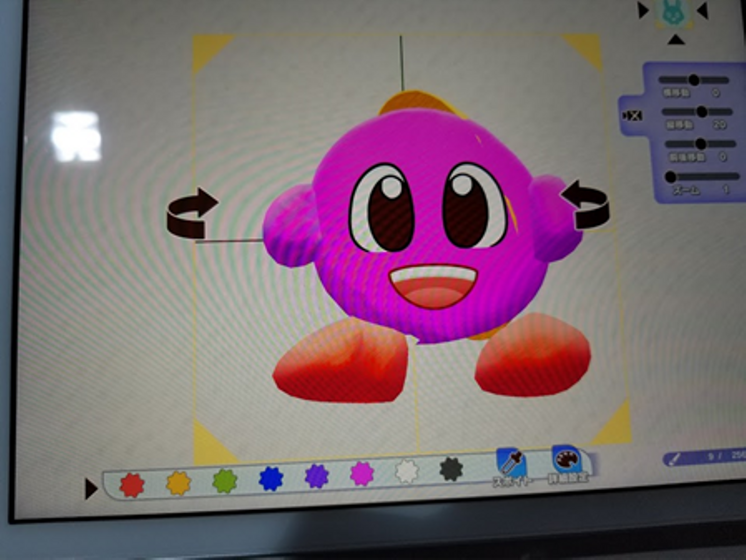Open the 詳細設定 palette settings
The image size is (746, 560).
pos(568,464)
